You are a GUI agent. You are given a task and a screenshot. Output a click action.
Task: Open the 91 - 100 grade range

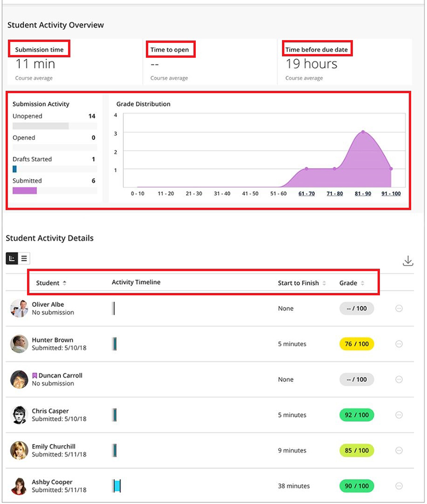coord(392,194)
